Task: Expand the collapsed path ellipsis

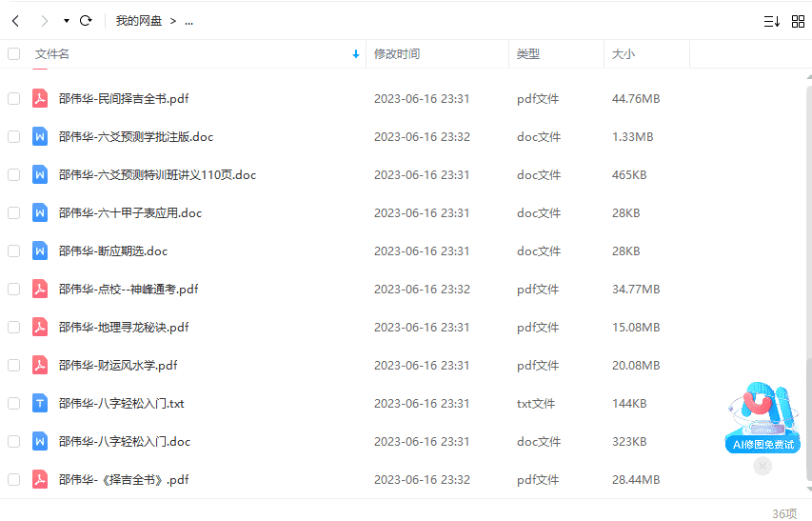Action: point(188,20)
